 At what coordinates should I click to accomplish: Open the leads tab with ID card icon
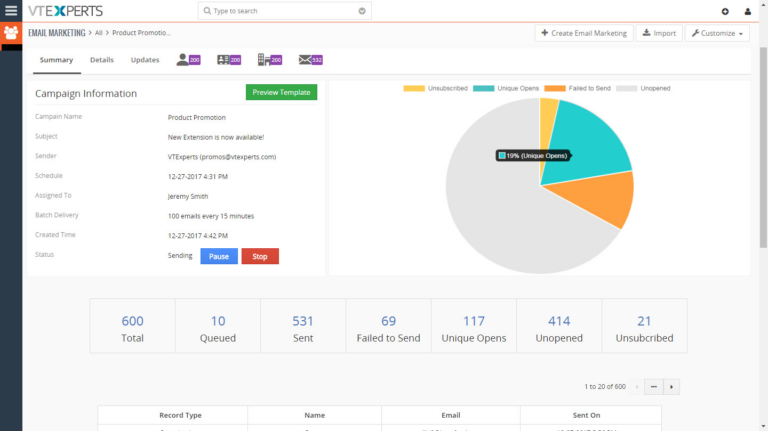pyautogui.click(x=229, y=60)
